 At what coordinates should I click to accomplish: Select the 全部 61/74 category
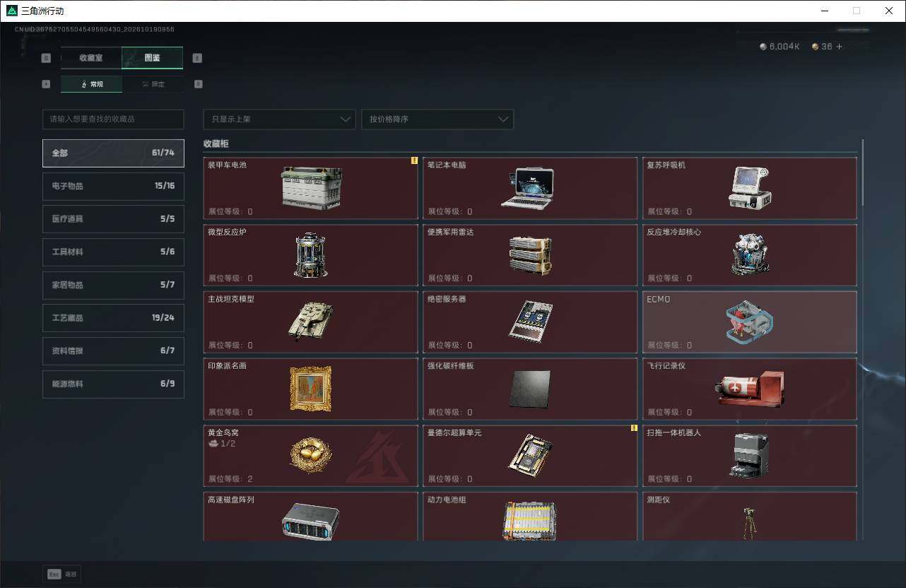(x=113, y=153)
